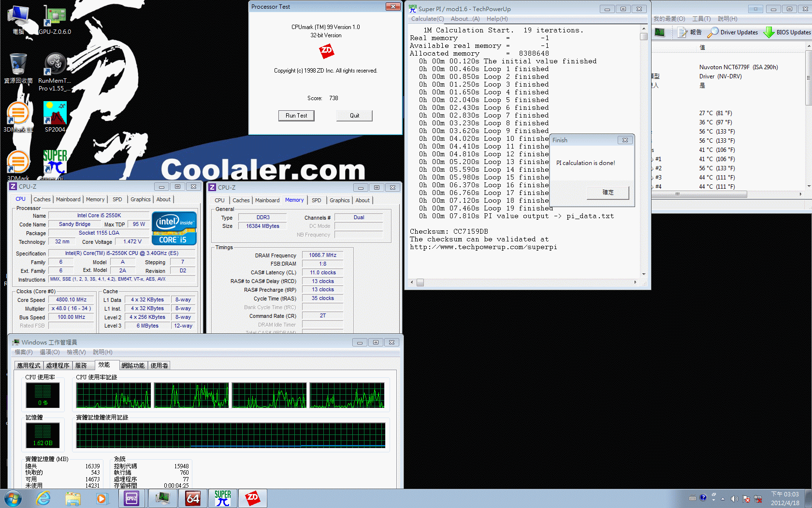This screenshot has height=508, width=812.
Task: Open the Recycle Bin desktop icon
Action: (18, 68)
